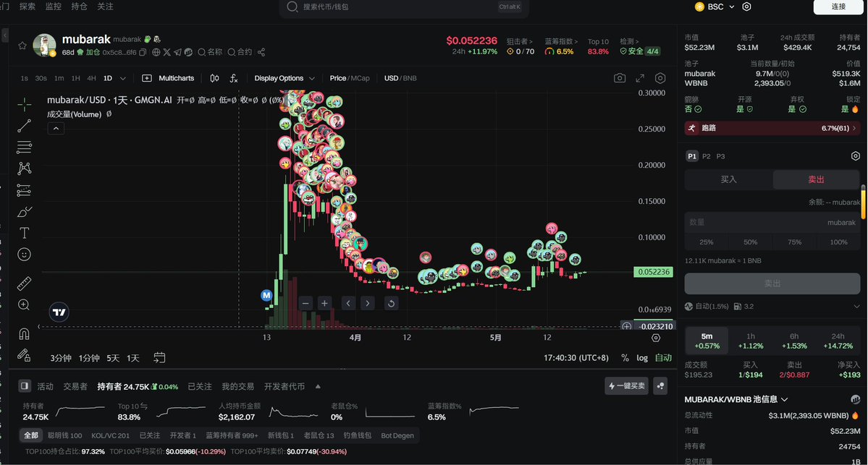
Task: Take a chart snapshot with camera icon
Action: tap(620, 79)
